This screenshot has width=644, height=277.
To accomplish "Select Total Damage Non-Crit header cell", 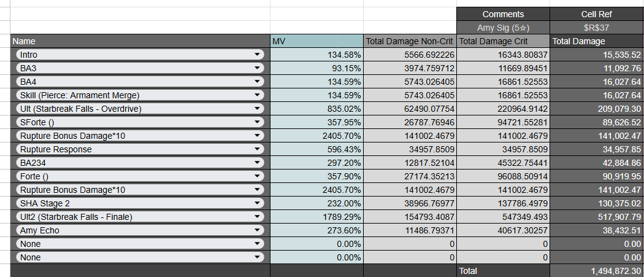I will [410, 41].
